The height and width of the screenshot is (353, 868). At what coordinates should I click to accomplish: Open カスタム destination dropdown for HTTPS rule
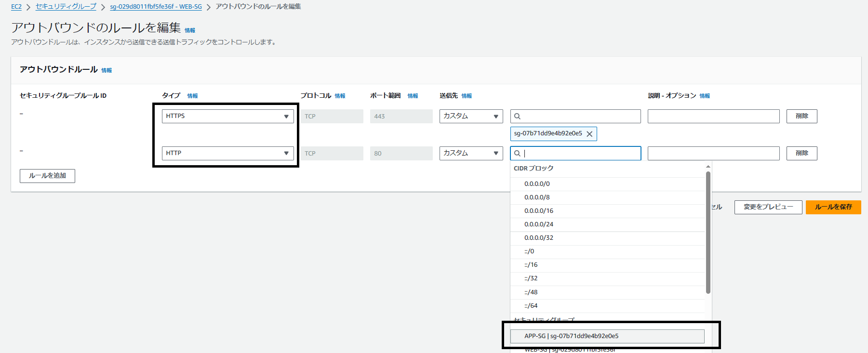pyautogui.click(x=471, y=116)
